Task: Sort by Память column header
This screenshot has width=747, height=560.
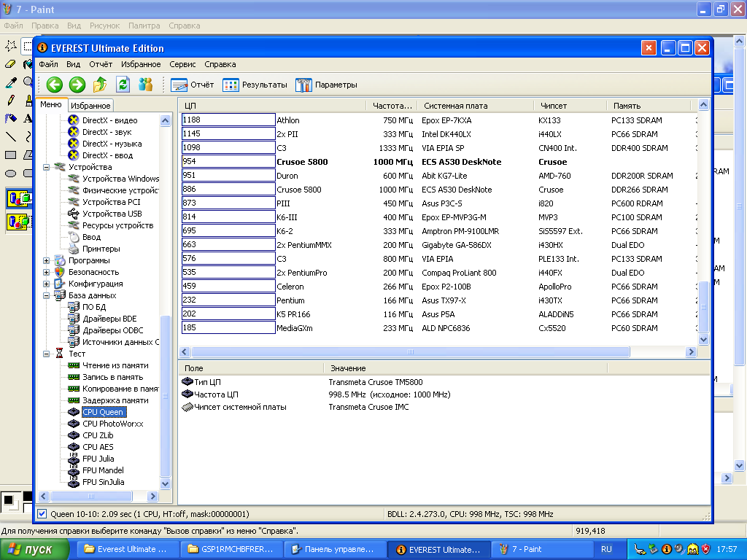Action: (649, 106)
